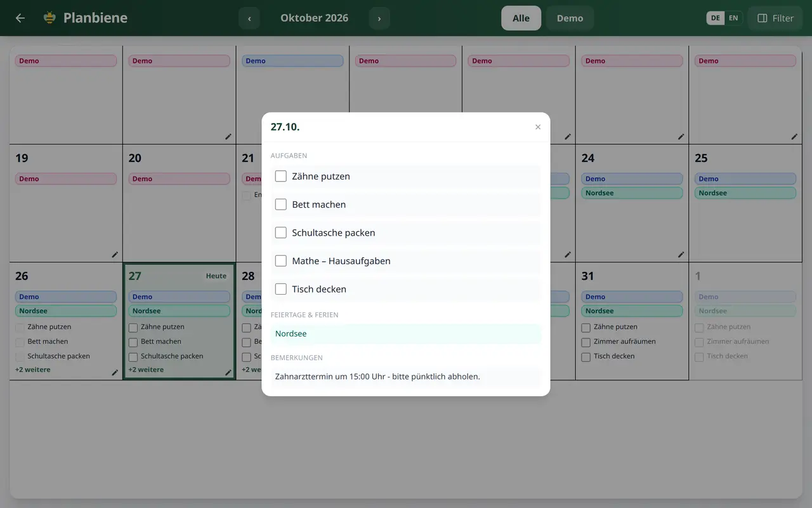Close the 27.10. day dialog
Image resolution: width=812 pixels, height=508 pixels.
pos(538,127)
